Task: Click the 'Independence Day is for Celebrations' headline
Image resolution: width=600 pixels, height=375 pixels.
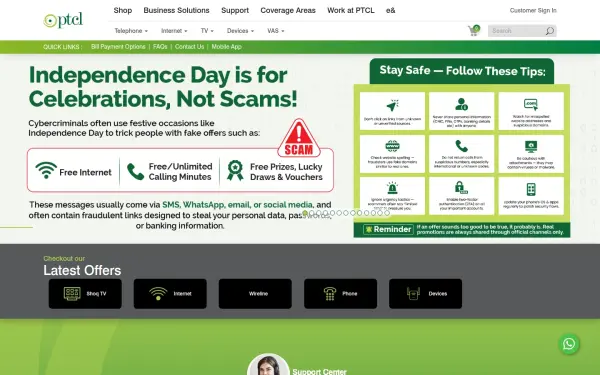Action: pos(163,87)
